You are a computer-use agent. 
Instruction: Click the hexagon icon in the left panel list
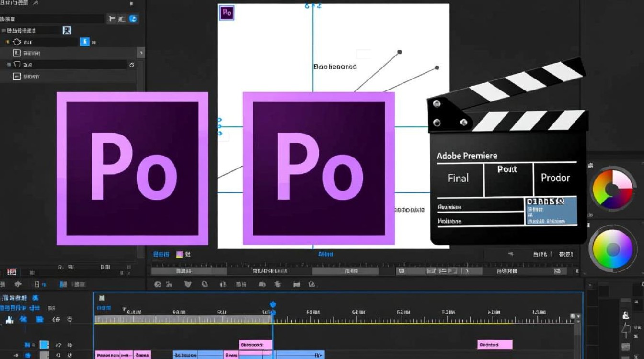pos(17,42)
